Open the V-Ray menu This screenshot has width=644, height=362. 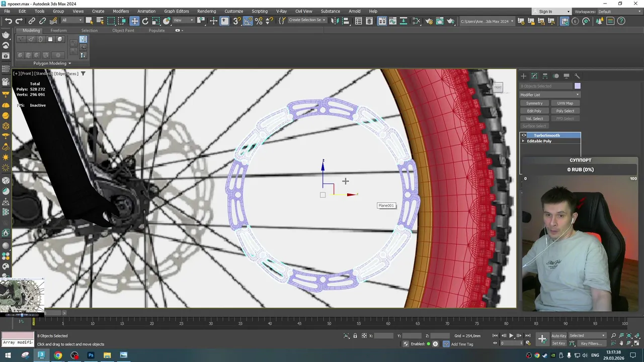281,11
